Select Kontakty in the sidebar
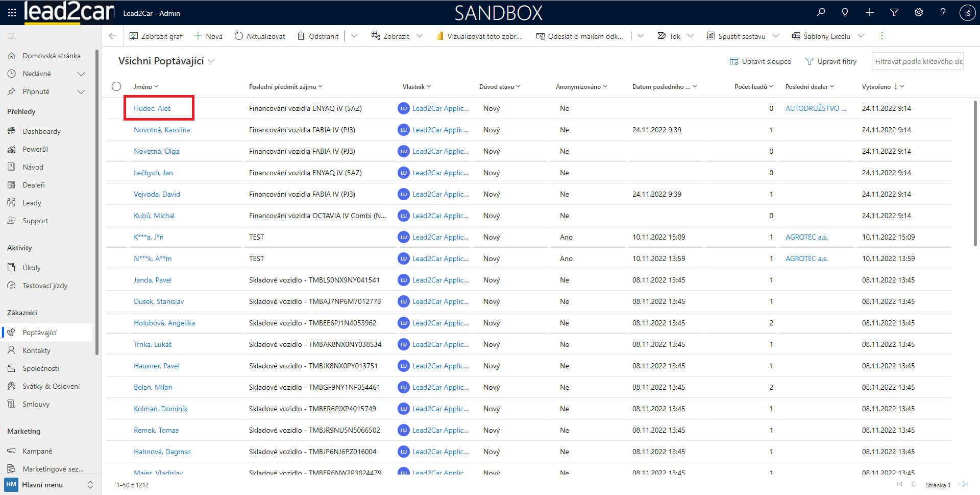The image size is (980, 495). [x=36, y=350]
